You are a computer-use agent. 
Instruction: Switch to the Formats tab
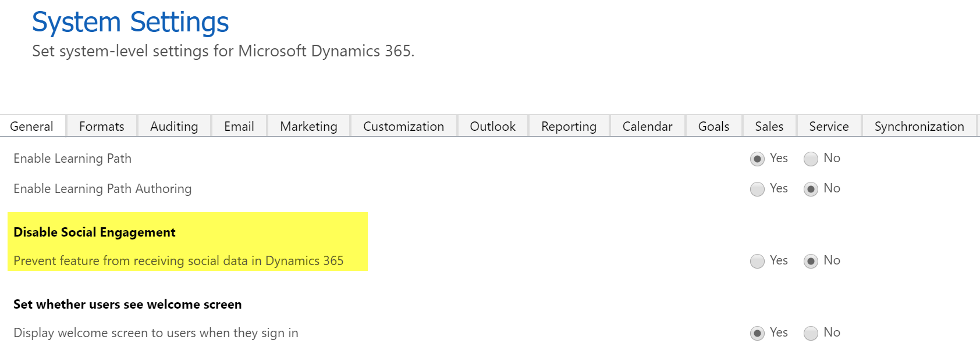102,126
